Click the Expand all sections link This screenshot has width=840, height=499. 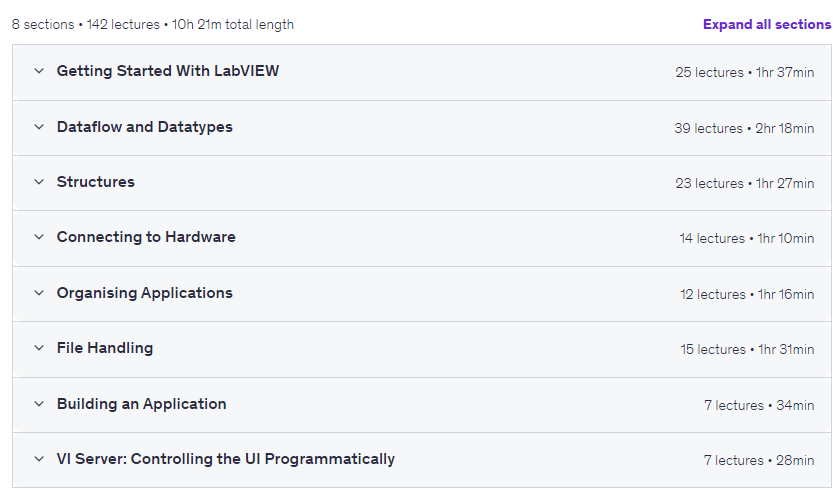767,25
